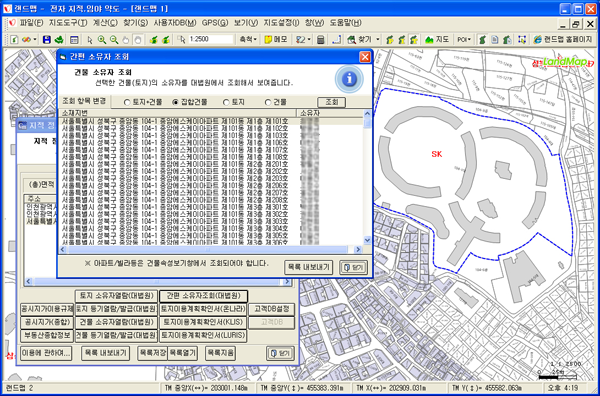Click the blue info icon in owner dialog
600x396 pixels.
pos(349,79)
